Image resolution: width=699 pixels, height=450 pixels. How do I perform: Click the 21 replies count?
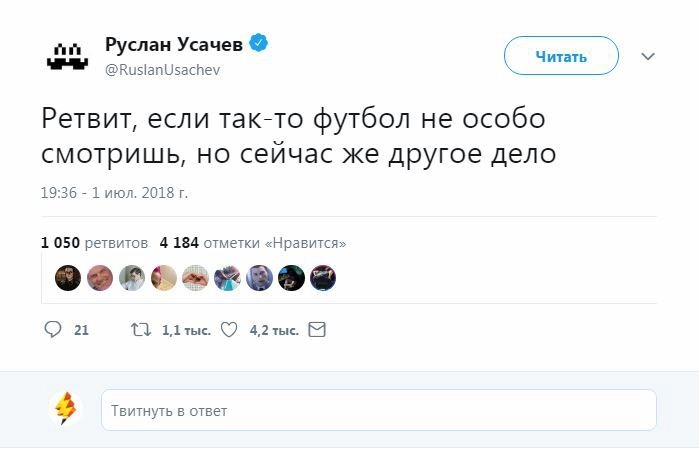pos(82,330)
